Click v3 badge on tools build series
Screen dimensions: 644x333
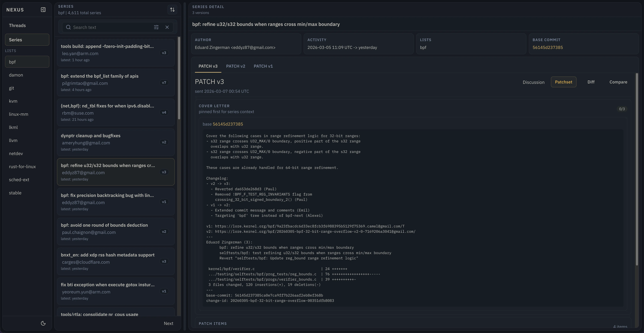(164, 53)
